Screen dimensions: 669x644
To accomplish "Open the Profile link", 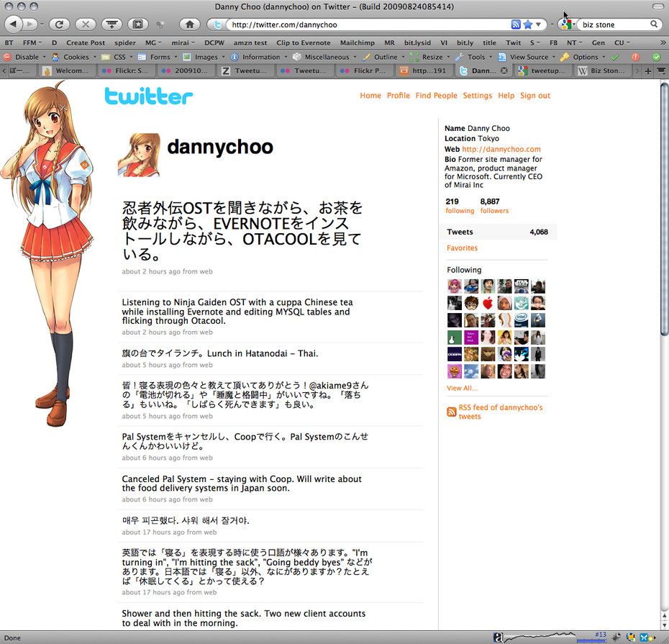I will [399, 96].
